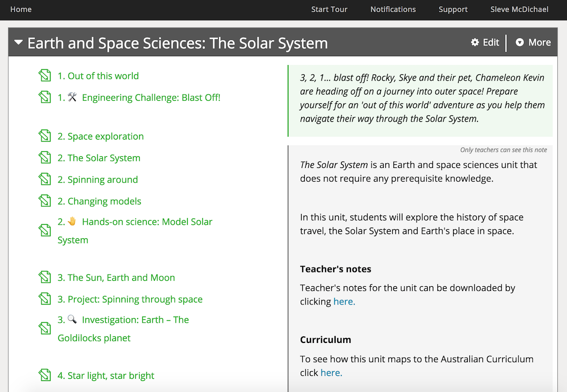Click lesson icon beside Investigation: Earth – The Goldilocks planet
The image size is (567, 392).
tap(45, 328)
